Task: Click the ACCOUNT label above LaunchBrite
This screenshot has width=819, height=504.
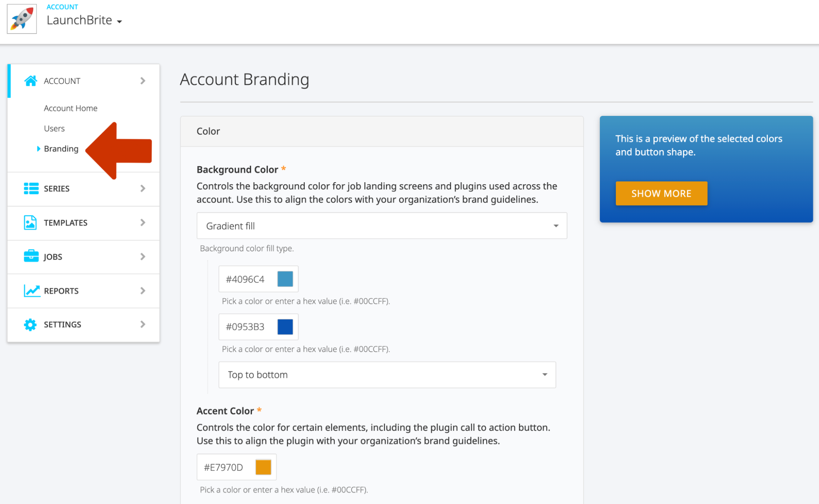Action: pyautogui.click(x=62, y=7)
